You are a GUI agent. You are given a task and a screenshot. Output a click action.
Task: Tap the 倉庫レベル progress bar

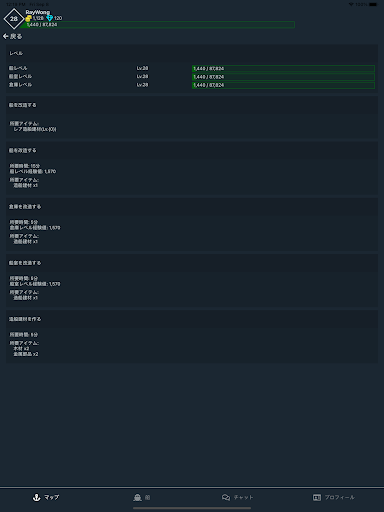coord(283,85)
